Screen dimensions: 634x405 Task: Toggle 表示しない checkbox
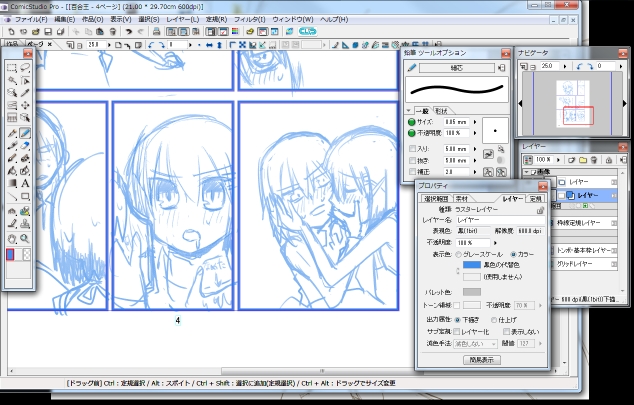(x=506, y=332)
